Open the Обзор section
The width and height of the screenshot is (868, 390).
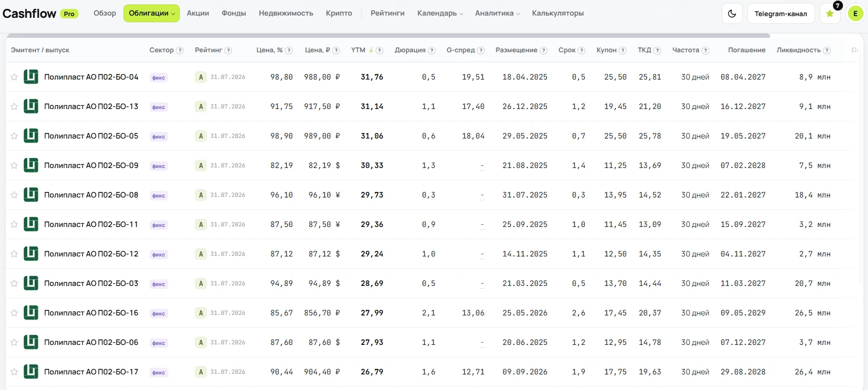105,13
